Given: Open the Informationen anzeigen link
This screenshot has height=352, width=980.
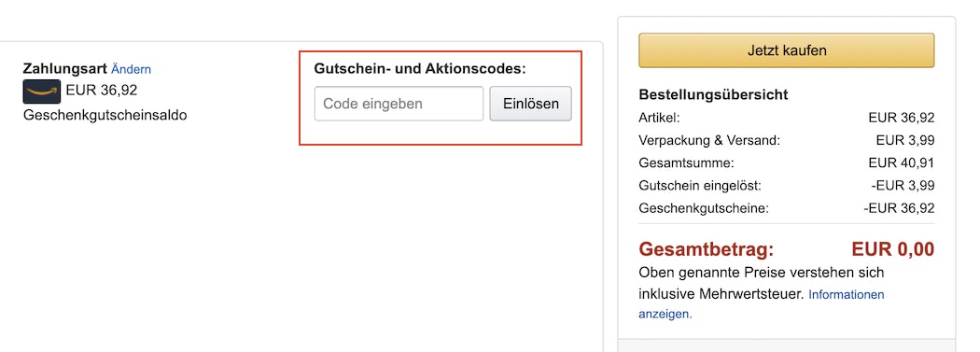Looking at the screenshot, I should (762, 303).
